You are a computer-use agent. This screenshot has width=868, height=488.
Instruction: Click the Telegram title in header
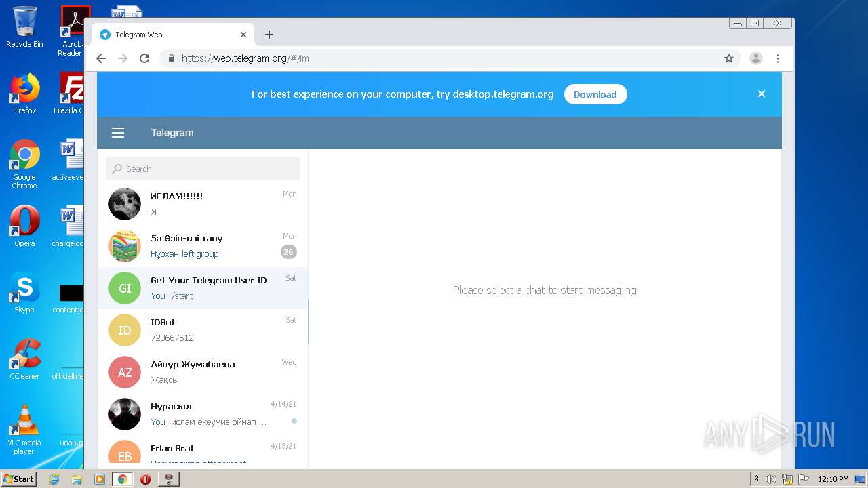coord(172,133)
